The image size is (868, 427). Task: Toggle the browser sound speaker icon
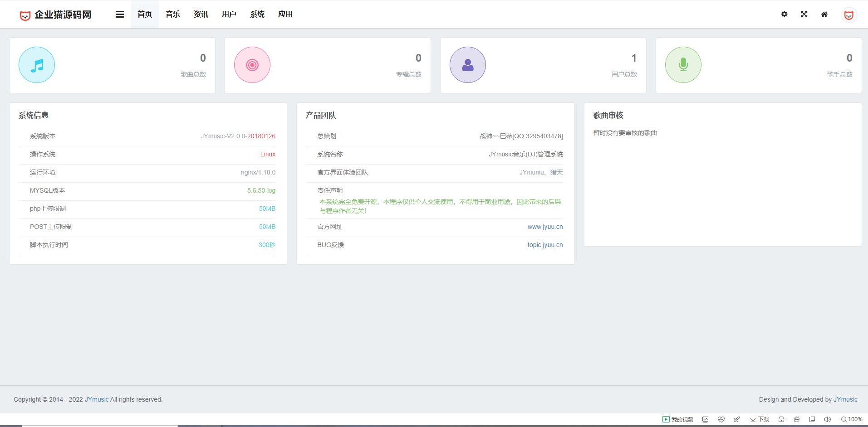pos(827,419)
